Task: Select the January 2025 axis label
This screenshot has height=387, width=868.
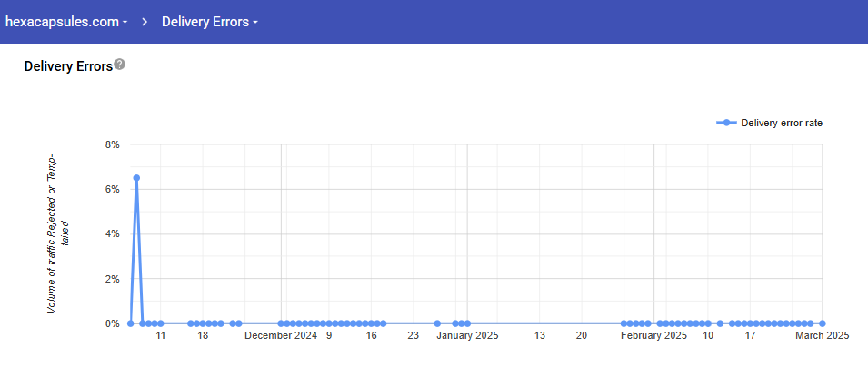Action: (467, 336)
